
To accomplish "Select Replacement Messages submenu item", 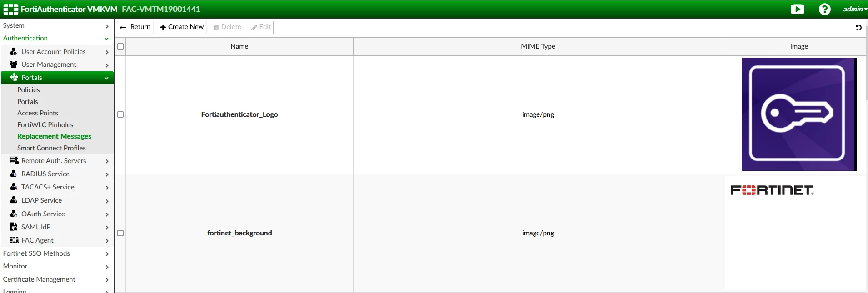I will 55,136.
